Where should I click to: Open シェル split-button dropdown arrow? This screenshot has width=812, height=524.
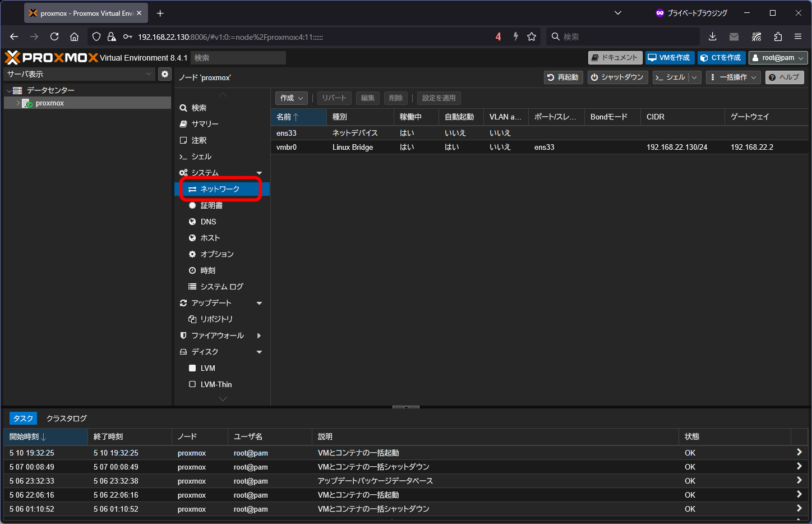tap(694, 77)
